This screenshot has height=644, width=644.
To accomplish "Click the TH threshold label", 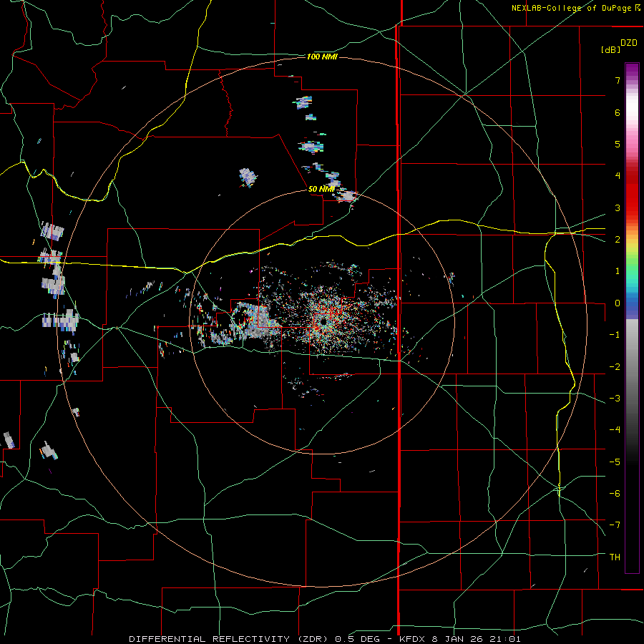I will tap(615, 557).
